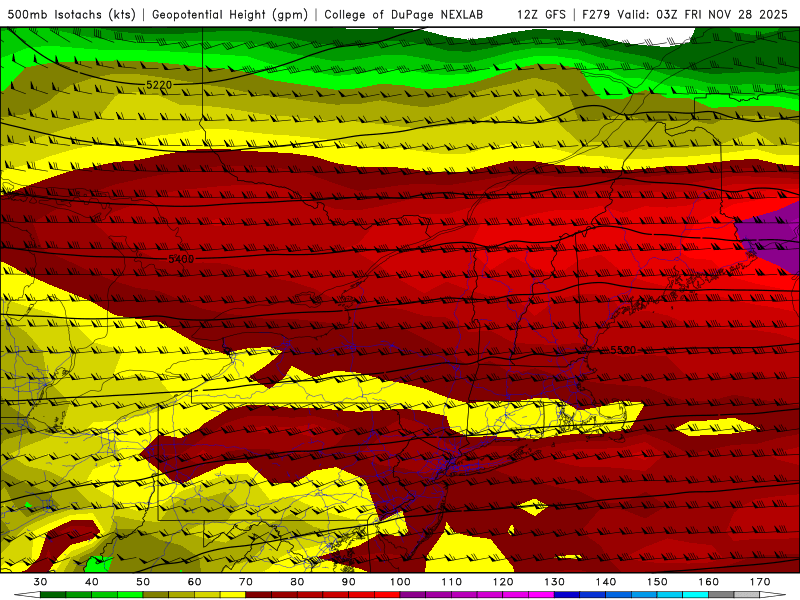Click the 120 value on color scale
The image size is (800, 600).
coord(503,582)
